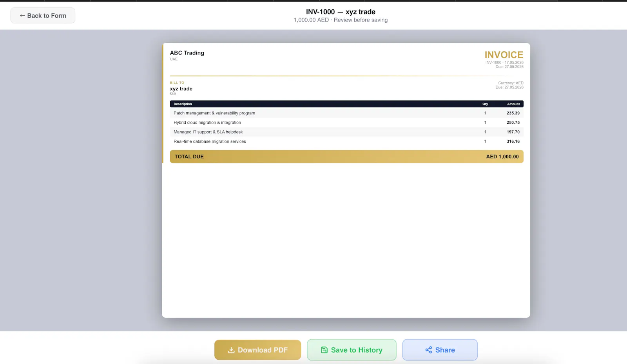Image resolution: width=627 pixels, height=364 pixels.
Task: Click the 'xyz trade' client name on the invoice
Action: pyautogui.click(x=181, y=89)
